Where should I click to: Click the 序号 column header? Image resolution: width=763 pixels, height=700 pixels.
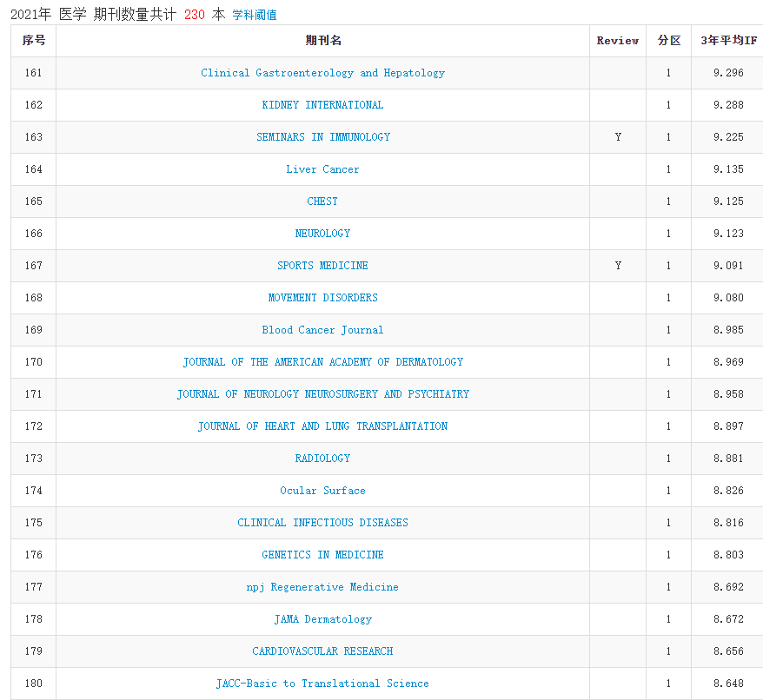tap(34, 40)
